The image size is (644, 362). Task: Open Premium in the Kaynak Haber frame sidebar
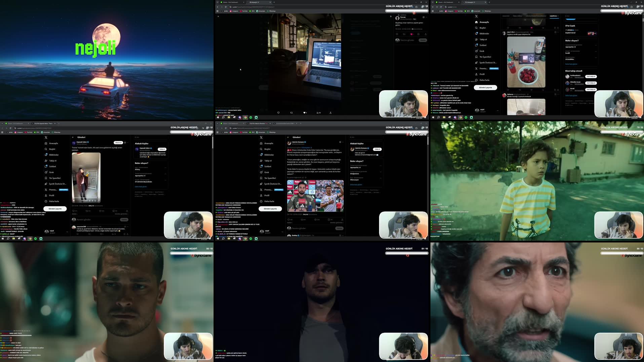click(56, 190)
